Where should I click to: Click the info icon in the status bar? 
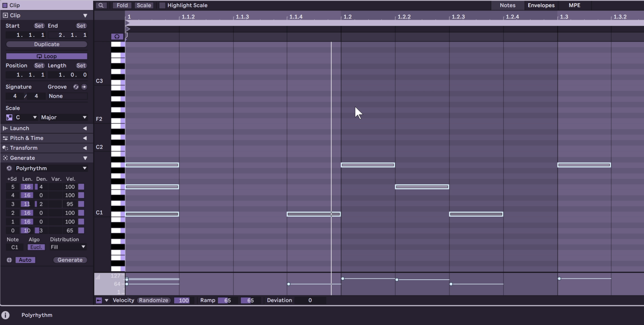tap(5, 315)
